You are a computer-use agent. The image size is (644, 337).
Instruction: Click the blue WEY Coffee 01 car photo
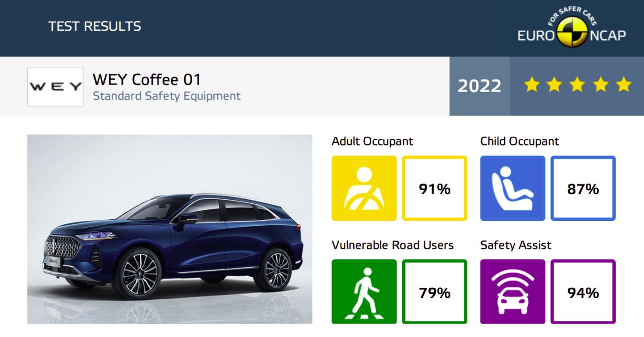[x=170, y=229]
